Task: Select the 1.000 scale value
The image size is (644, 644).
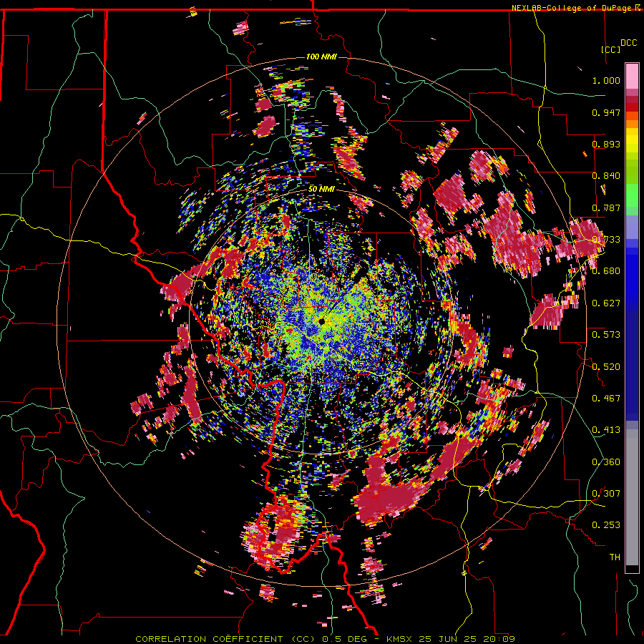Action: click(x=606, y=80)
